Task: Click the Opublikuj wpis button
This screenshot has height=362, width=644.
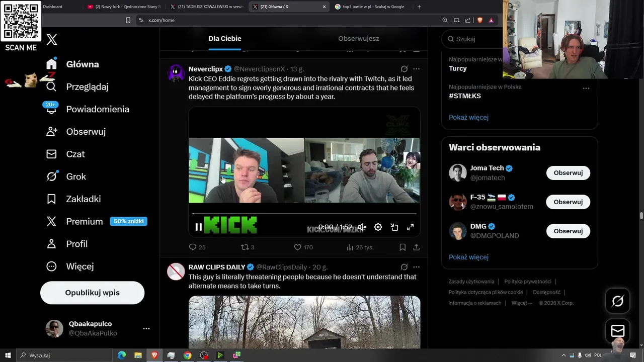Action: (92, 293)
